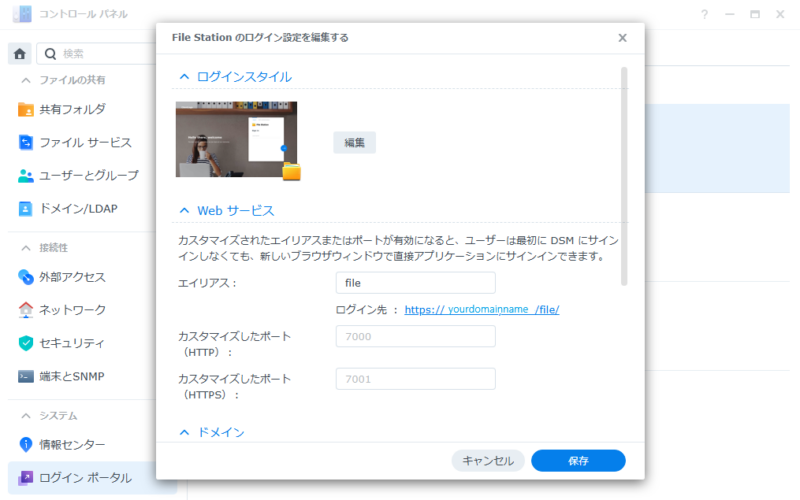Image resolution: width=800 pixels, height=500 pixels.
Task: Click the search magnifier icon
Action: pyautogui.click(x=50, y=54)
